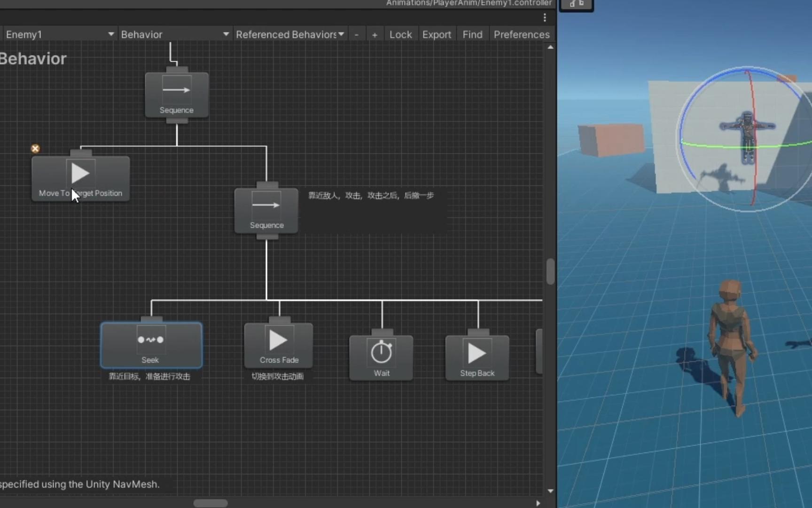Open the three-dot options menu
The width and height of the screenshot is (812, 508).
coord(544,17)
